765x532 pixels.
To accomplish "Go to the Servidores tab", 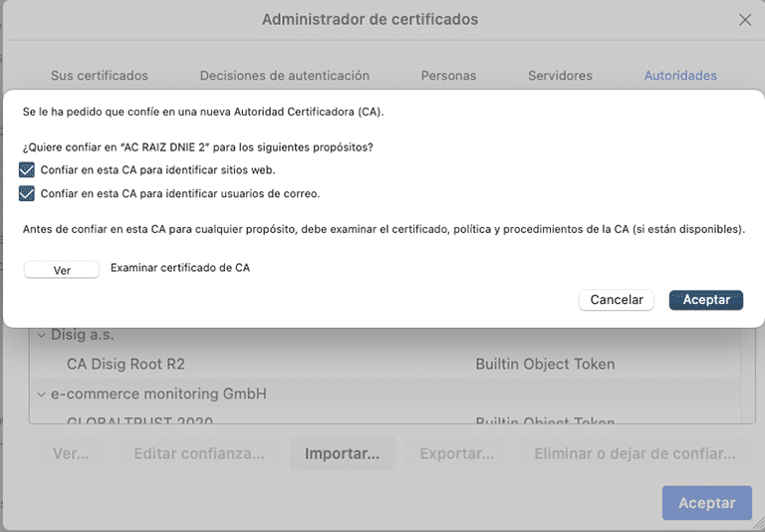I will point(560,76).
